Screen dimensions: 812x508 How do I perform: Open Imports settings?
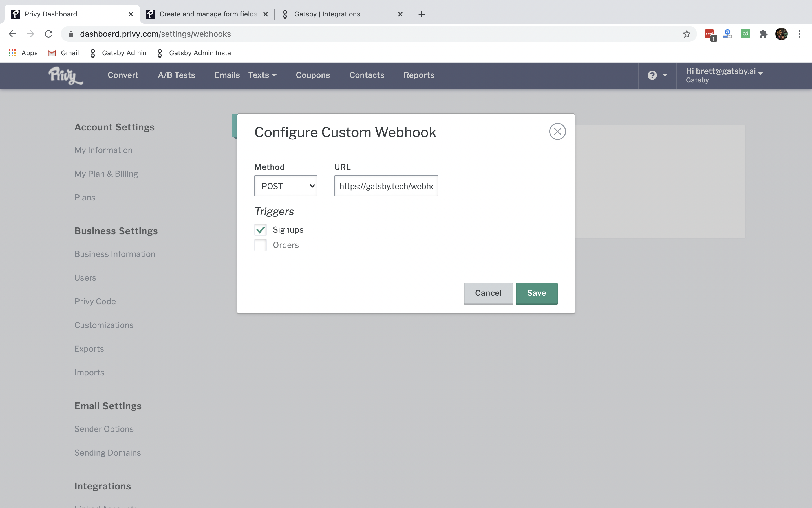[x=89, y=373]
